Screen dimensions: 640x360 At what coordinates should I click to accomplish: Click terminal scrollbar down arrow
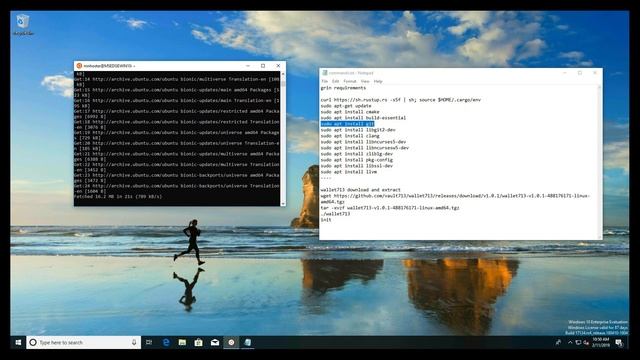tap(283, 203)
